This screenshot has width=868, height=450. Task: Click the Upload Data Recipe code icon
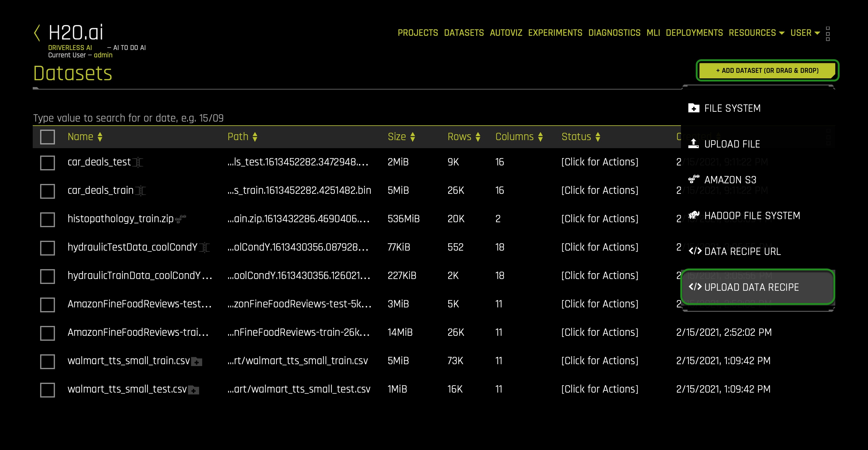[x=695, y=287]
